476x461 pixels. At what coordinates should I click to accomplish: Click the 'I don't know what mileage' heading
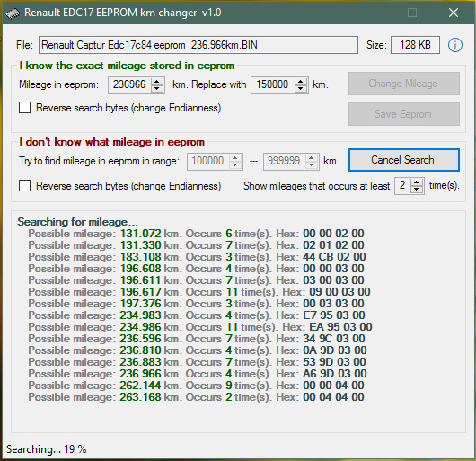[x=111, y=142]
